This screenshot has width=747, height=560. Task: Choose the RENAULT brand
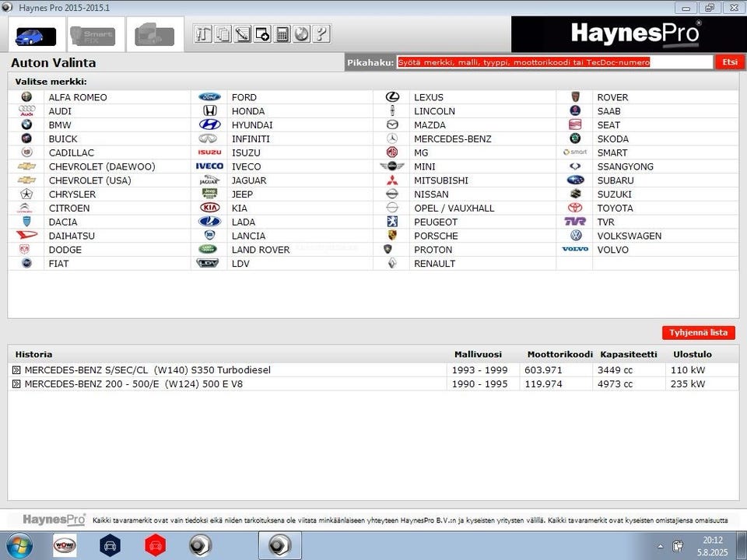tap(434, 264)
